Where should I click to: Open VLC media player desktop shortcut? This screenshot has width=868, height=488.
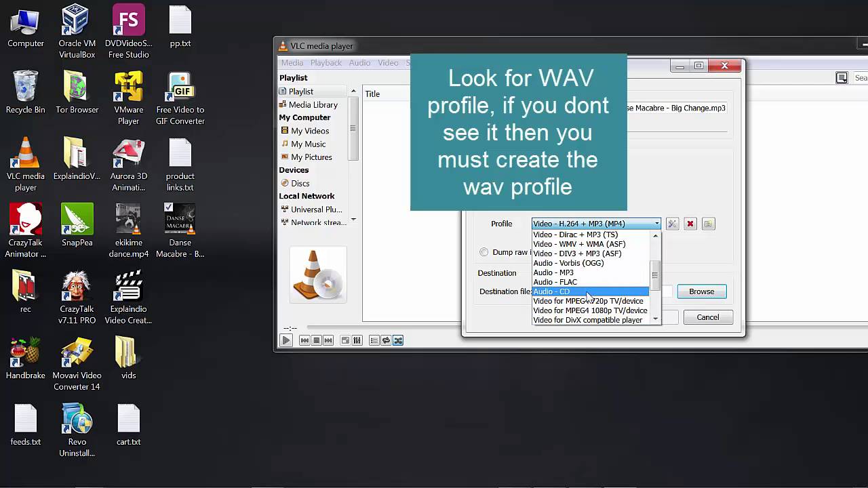point(25,165)
